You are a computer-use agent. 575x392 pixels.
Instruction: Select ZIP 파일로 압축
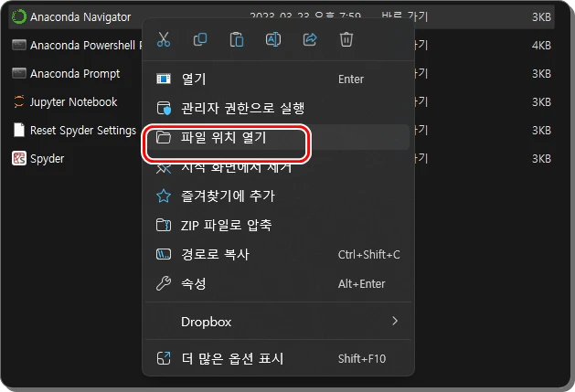point(278,225)
